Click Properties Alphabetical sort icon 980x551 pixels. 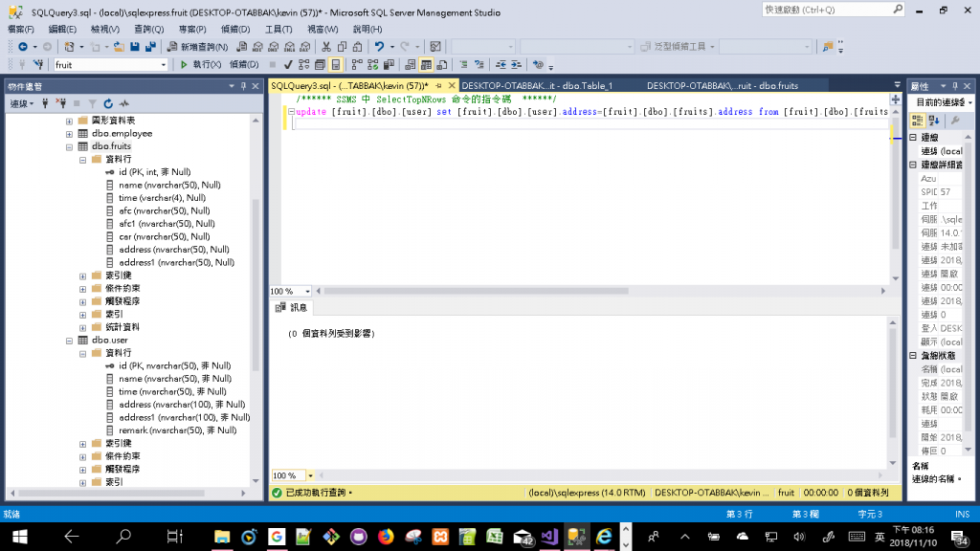pos(934,121)
